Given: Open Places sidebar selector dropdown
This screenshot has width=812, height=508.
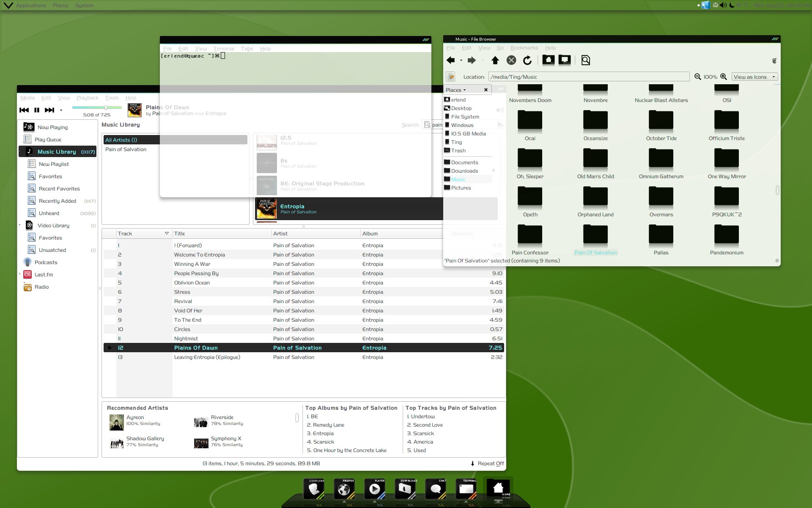Looking at the screenshot, I should pos(456,90).
